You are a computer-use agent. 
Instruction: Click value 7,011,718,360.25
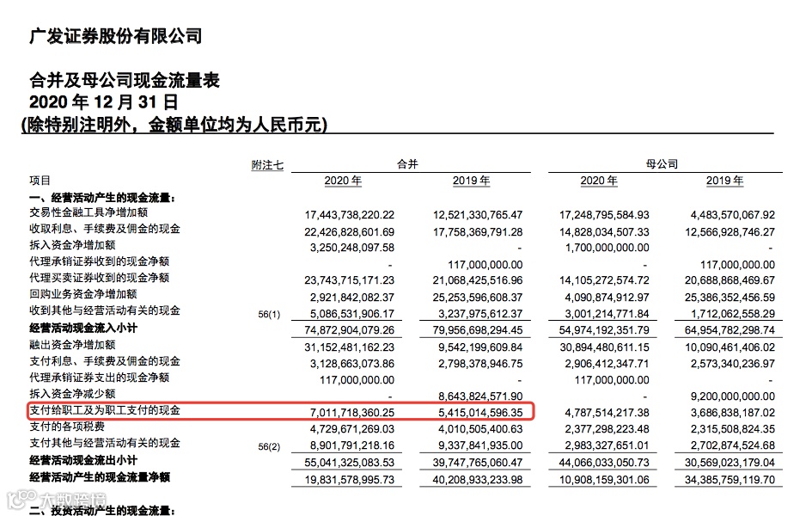coord(352,413)
